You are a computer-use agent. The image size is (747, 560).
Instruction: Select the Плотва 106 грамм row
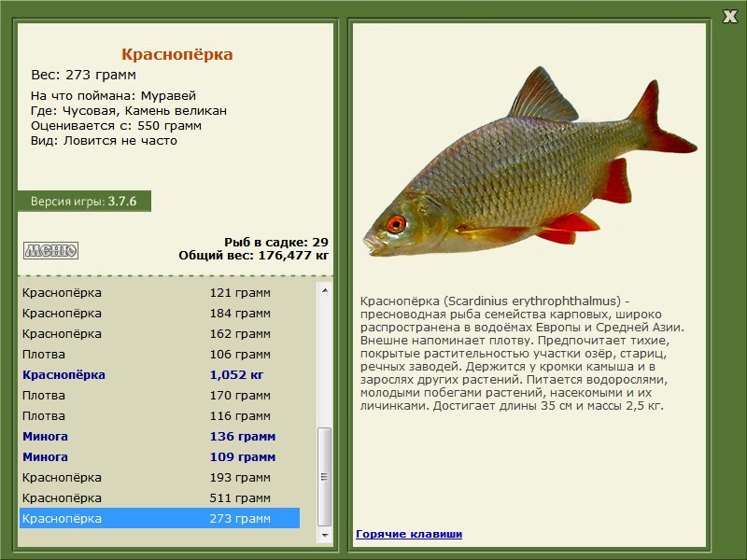click(x=160, y=355)
